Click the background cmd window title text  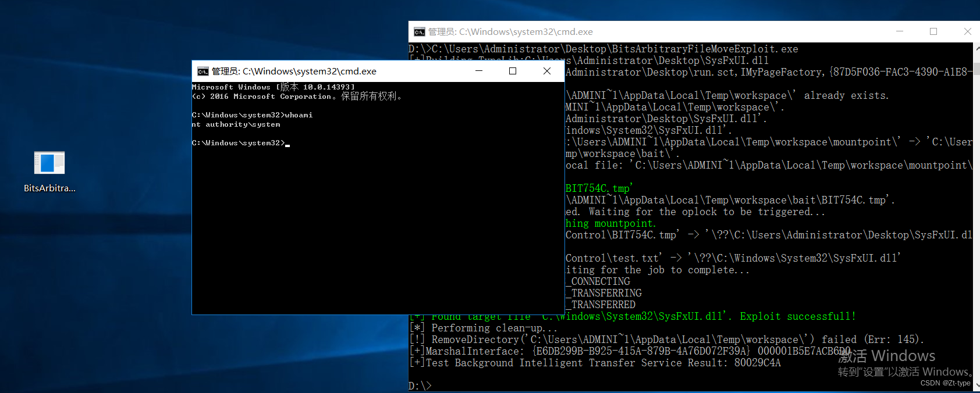[x=510, y=31]
